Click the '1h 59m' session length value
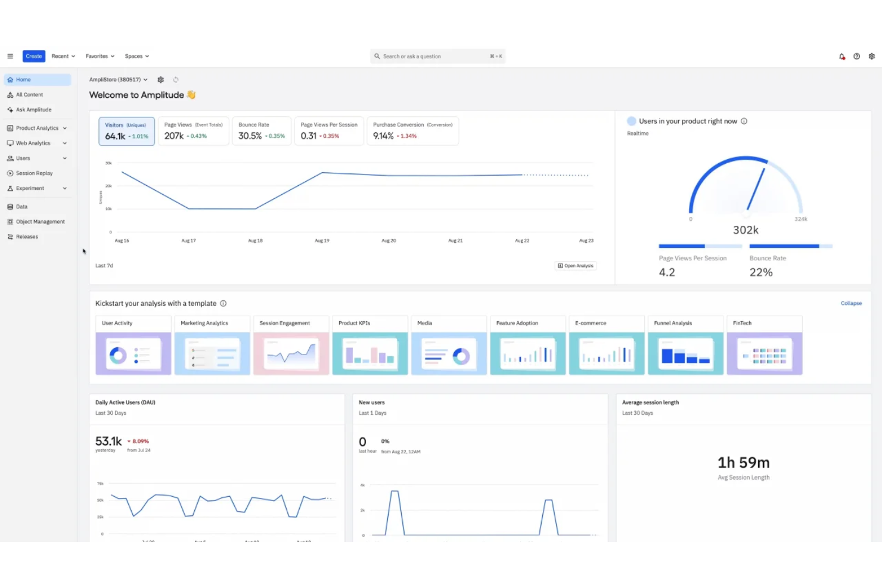 pos(744,463)
